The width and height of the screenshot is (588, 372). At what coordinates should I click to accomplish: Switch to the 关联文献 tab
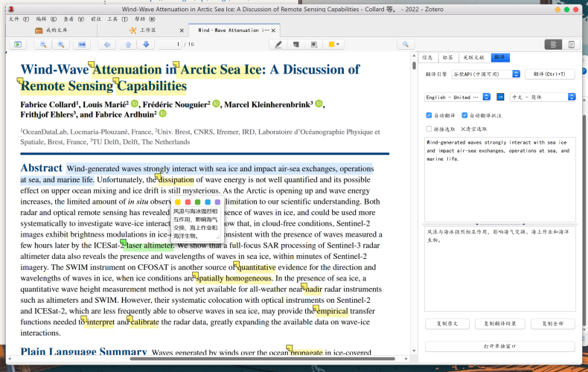coord(473,57)
